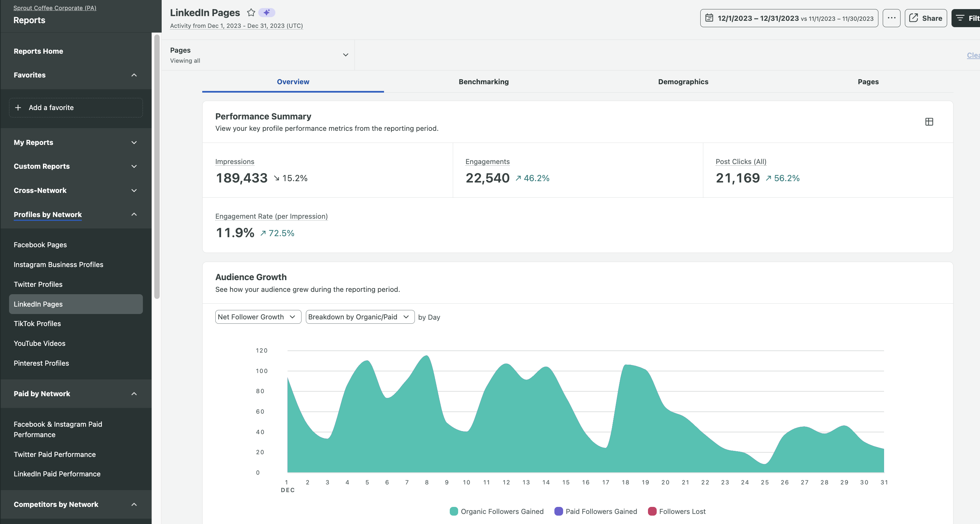Toggle Followers Lost legend swatch

coord(652,511)
